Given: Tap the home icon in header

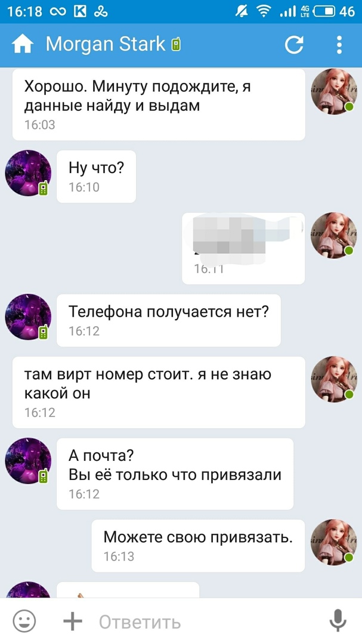Looking at the screenshot, I should point(23,44).
